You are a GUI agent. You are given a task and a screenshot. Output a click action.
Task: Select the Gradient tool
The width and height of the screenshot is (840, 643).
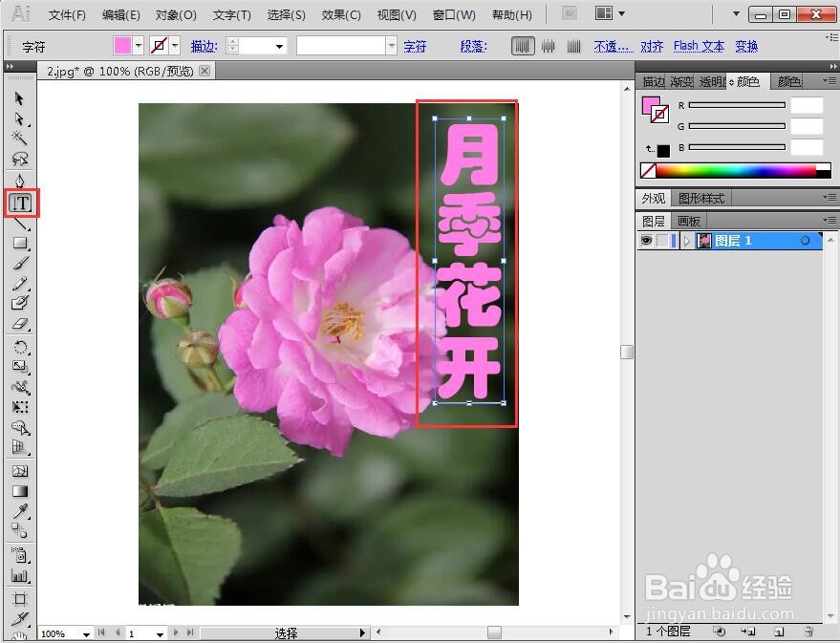pos(20,491)
